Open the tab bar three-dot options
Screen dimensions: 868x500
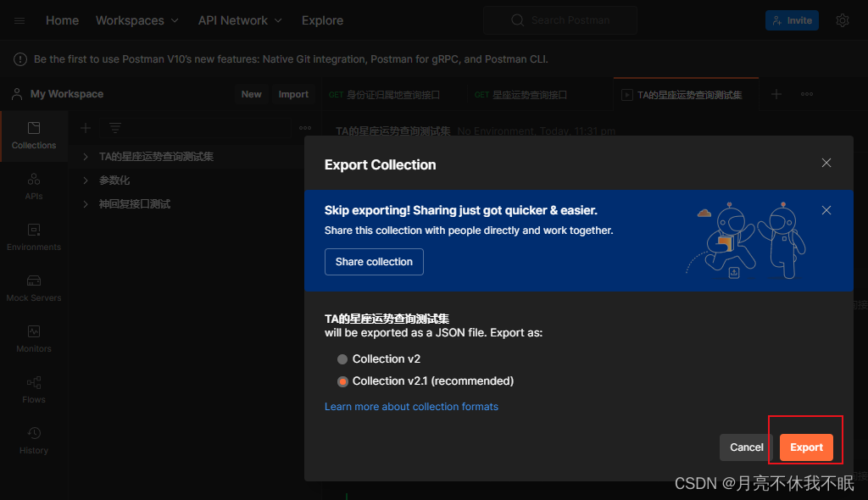[807, 94]
